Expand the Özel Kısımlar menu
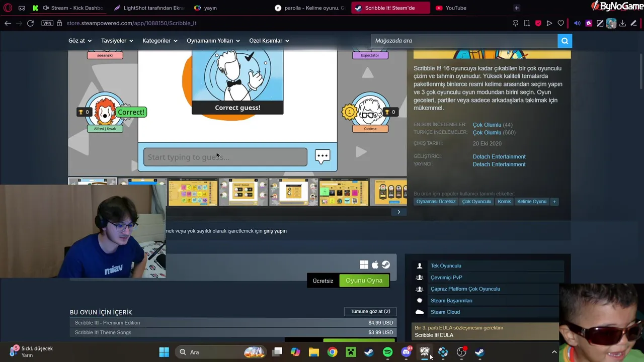The height and width of the screenshot is (362, 644). coord(269,41)
